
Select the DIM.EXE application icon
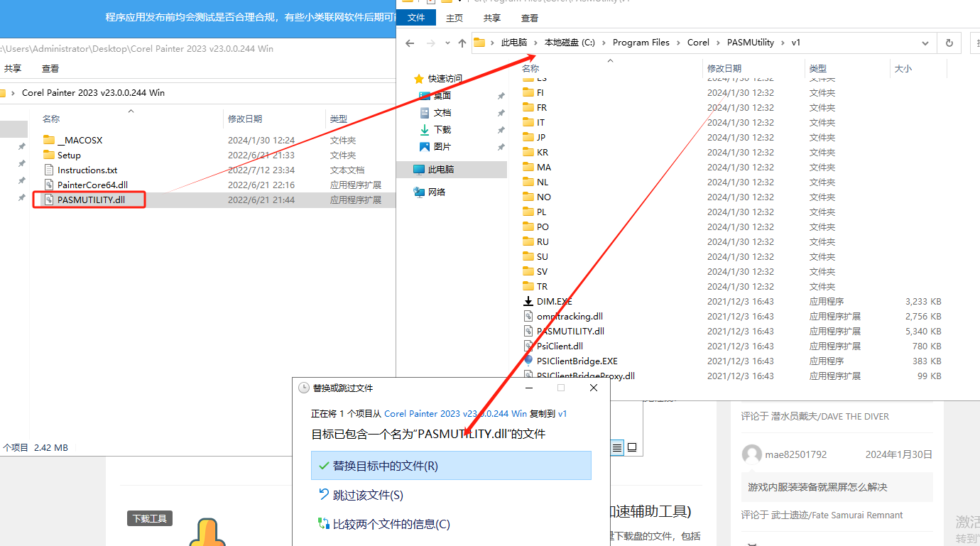coord(528,301)
